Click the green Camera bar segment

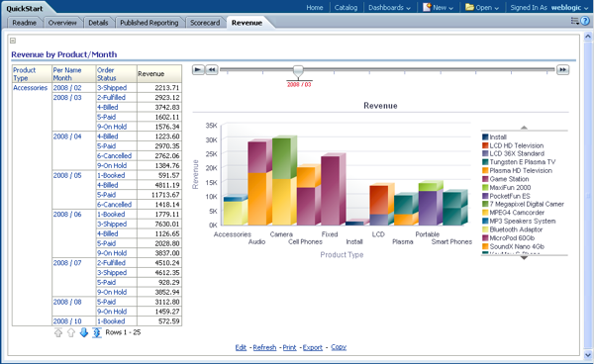pos(281,158)
